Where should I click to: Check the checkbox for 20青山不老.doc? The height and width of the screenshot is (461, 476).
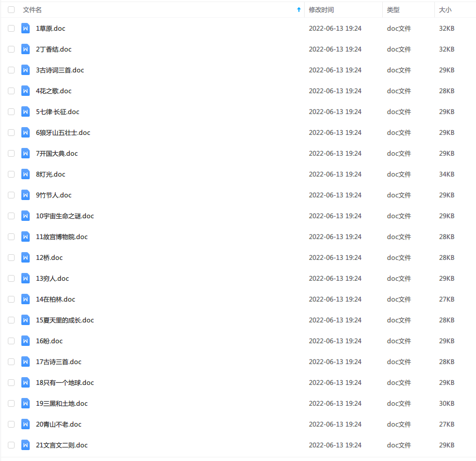click(10, 424)
